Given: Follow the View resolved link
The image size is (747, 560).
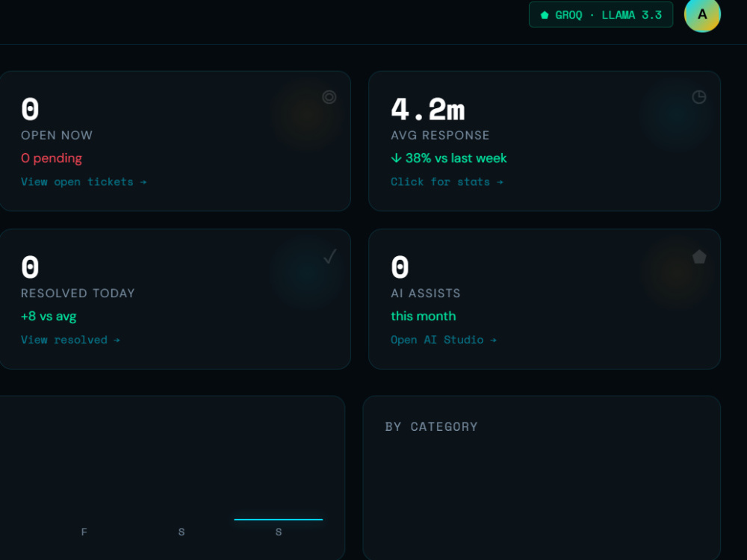Looking at the screenshot, I should coord(70,340).
